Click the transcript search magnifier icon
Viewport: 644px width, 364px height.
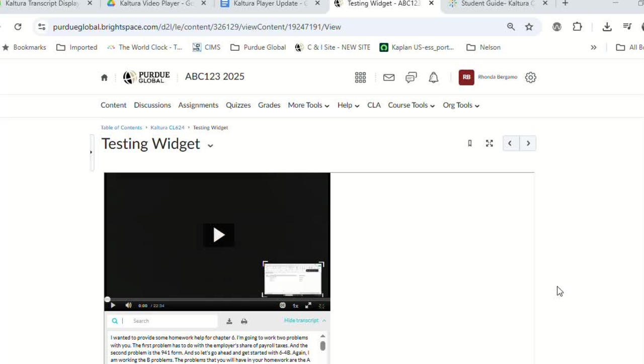point(115,321)
